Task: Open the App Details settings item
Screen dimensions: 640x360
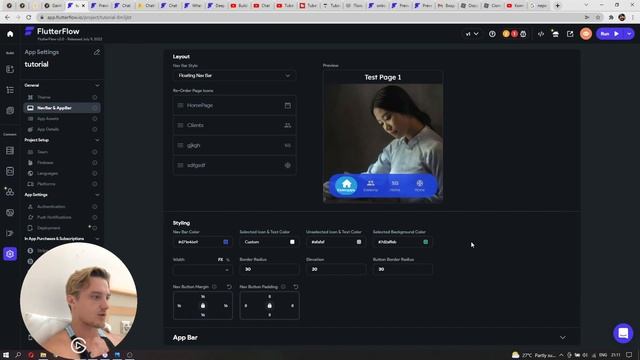Action: (x=62, y=129)
